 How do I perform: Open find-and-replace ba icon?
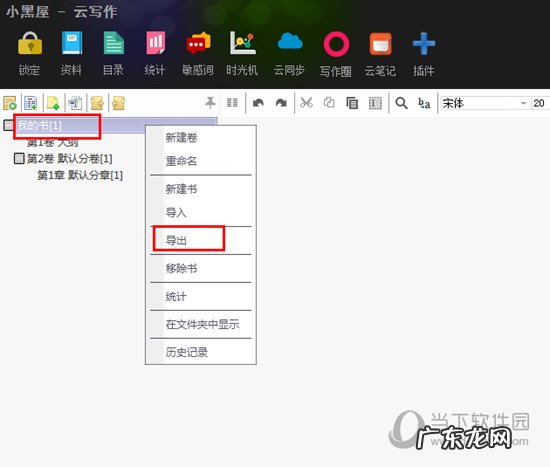(x=424, y=103)
